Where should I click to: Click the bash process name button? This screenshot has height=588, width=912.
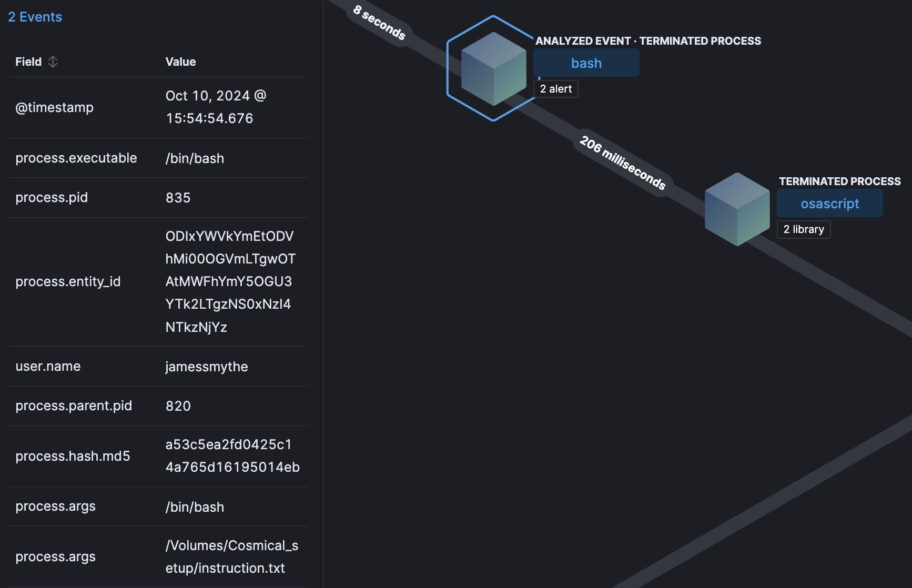586,63
